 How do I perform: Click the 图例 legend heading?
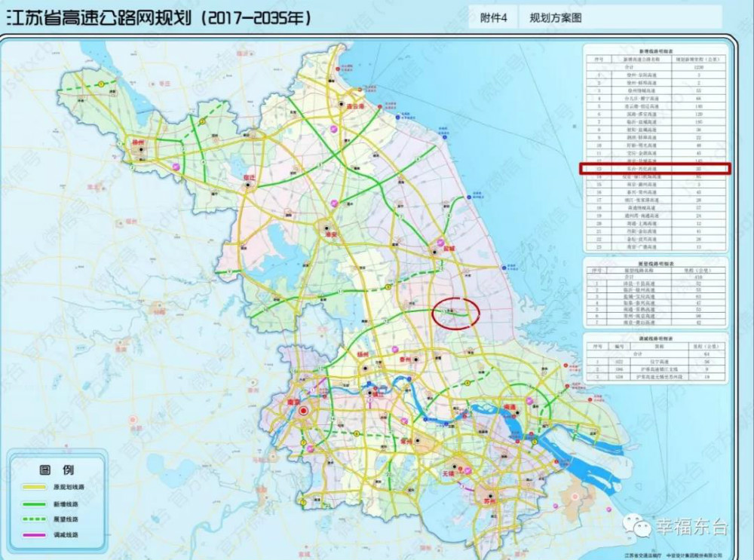pos(57,469)
